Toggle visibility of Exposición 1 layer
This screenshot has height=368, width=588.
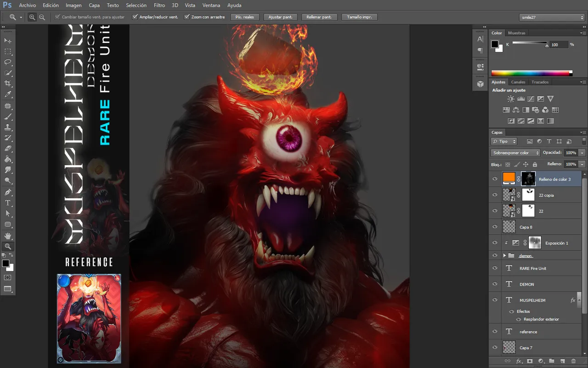point(495,243)
